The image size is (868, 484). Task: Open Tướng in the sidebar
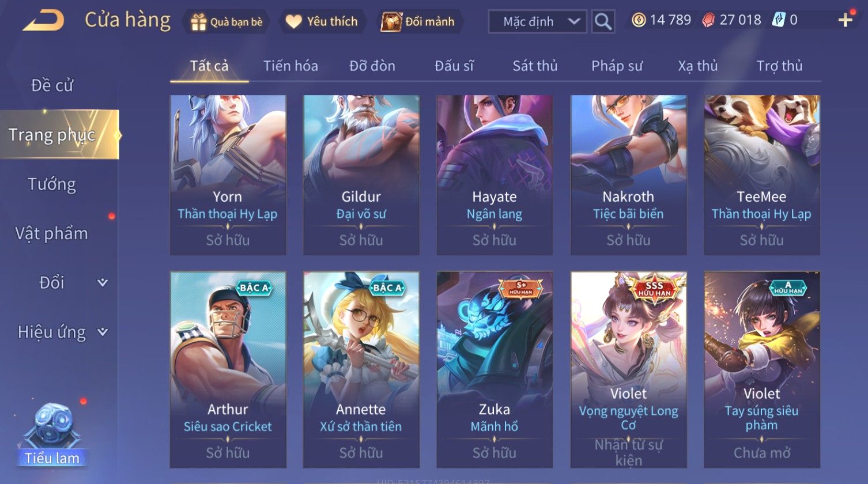[x=52, y=184]
